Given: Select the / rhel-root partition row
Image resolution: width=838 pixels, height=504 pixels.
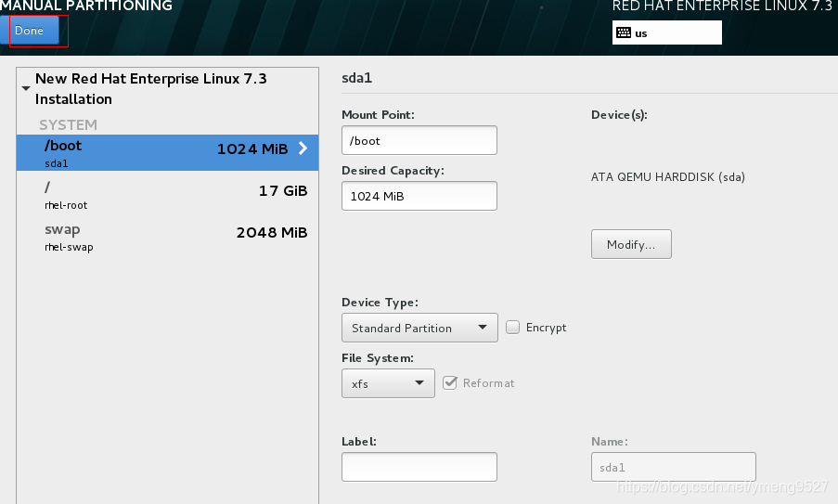Looking at the screenshot, I should (x=167, y=196).
